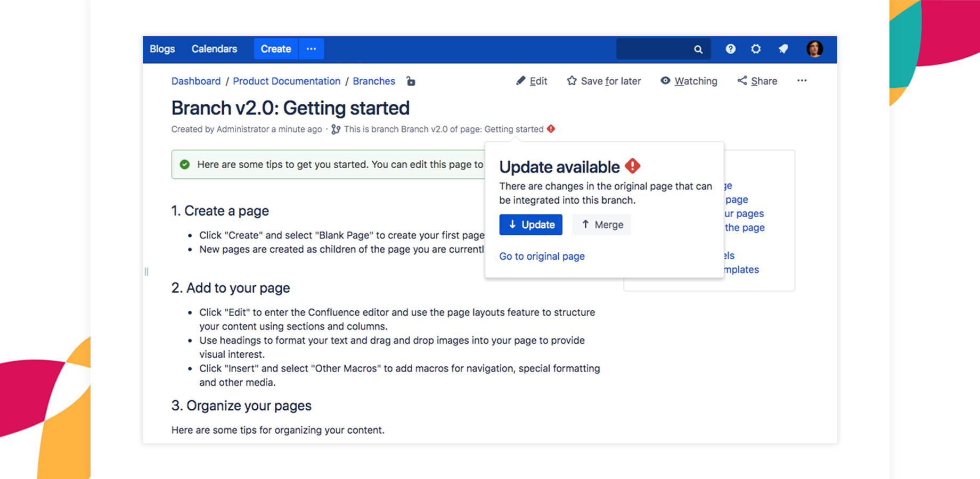Toggle Watching on this page
This screenshot has width=980, height=479.
tap(689, 81)
